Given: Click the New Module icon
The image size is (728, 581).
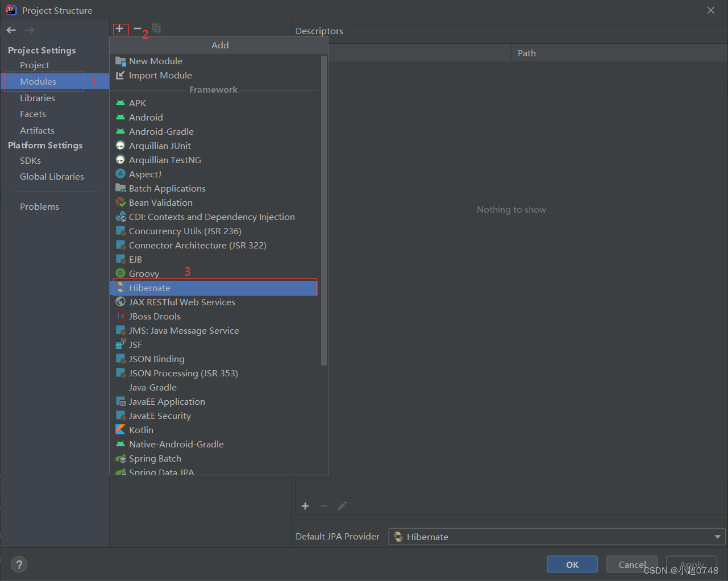Looking at the screenshot, I should click(x=120, y=61).
